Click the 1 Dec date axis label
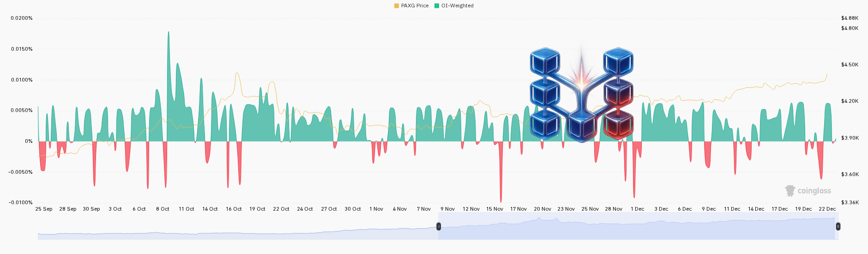The image size is (868, 254). [638, 209]
